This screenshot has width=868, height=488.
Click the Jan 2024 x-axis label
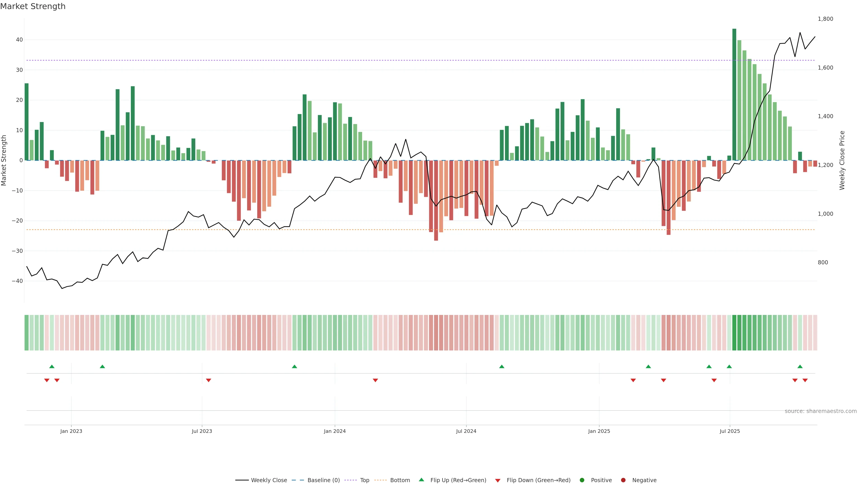tap(335, 431)
